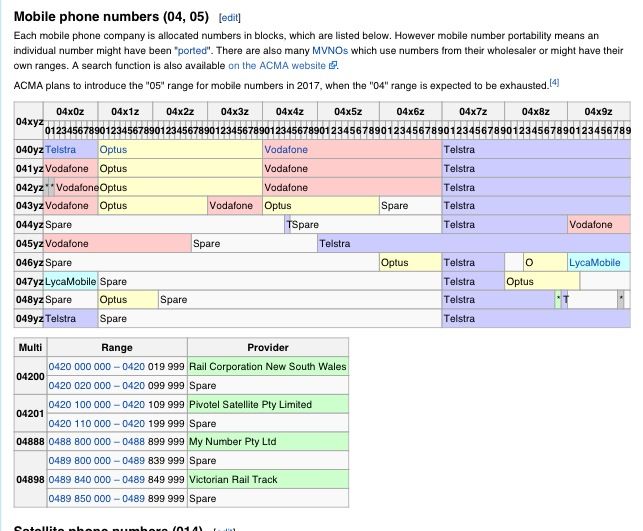Screen dimensions: 643x531
Task: Click Pivotel Satellite Pty Limited cell
Action: click(268, 404)
